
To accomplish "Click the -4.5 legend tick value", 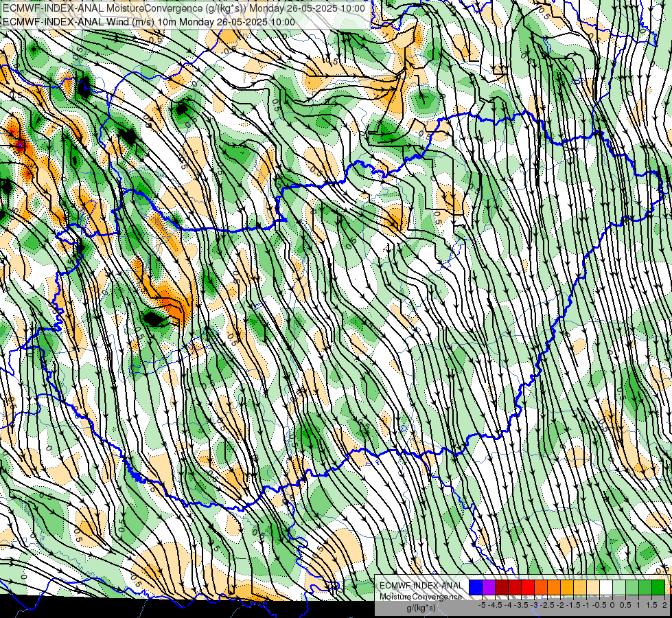I will (495, 605).
